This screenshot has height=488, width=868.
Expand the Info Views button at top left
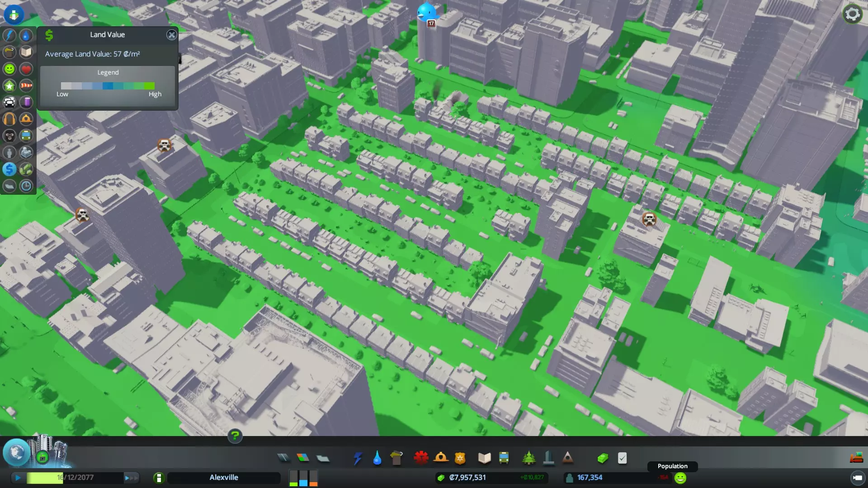pos(14,14)
